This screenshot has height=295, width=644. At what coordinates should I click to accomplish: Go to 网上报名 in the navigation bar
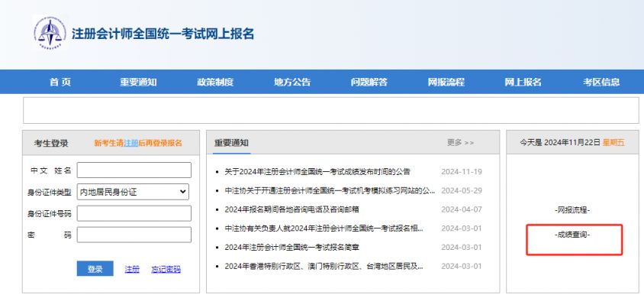(523, 82)
